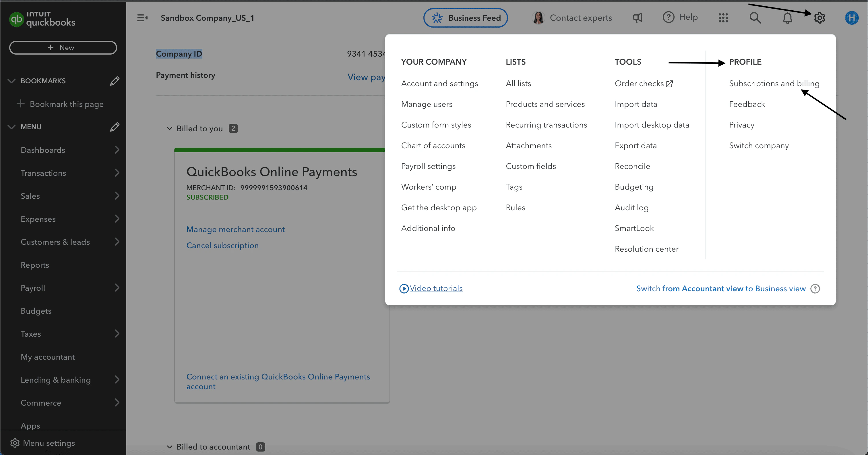
Task: Switch from Accountant view to Business view
Action: click(720, 289)
